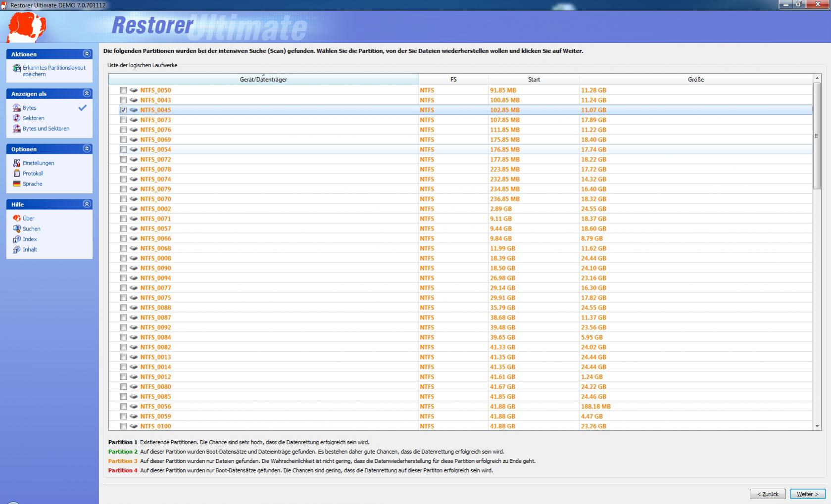Sort by FS column header
The image size is (831, 504).
[x=453, y=79]
